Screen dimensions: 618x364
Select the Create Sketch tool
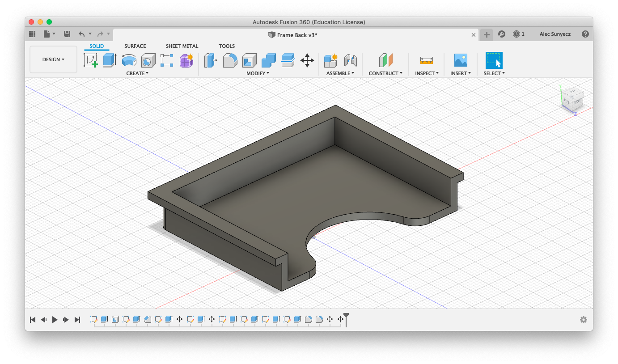point(91,60)
